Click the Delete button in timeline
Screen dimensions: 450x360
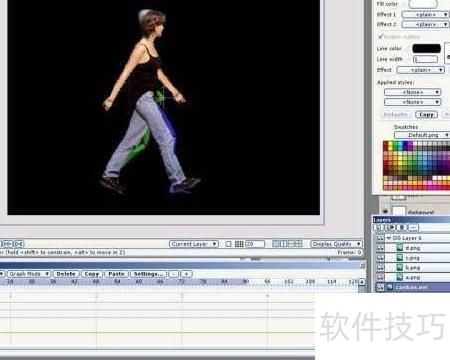click(x=66, y=274)
